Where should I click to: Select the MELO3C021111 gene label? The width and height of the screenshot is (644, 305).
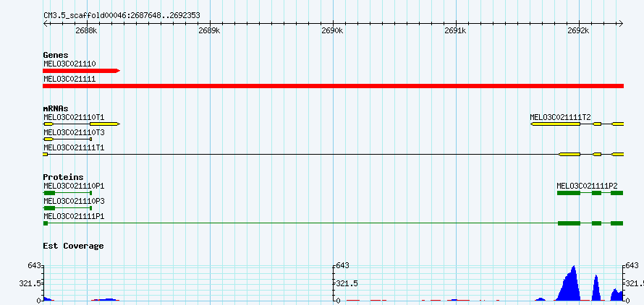click(x=69, y=78)
